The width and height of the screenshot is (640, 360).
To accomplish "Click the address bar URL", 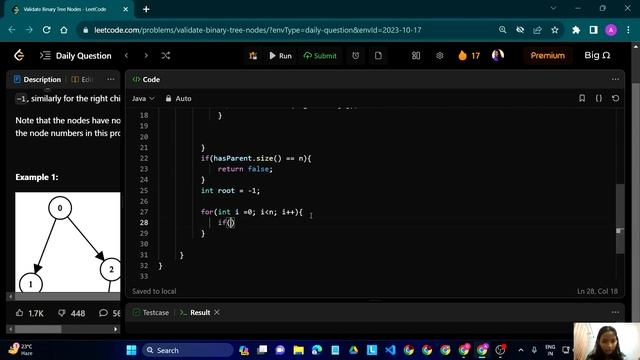I will tap(258, 30).
